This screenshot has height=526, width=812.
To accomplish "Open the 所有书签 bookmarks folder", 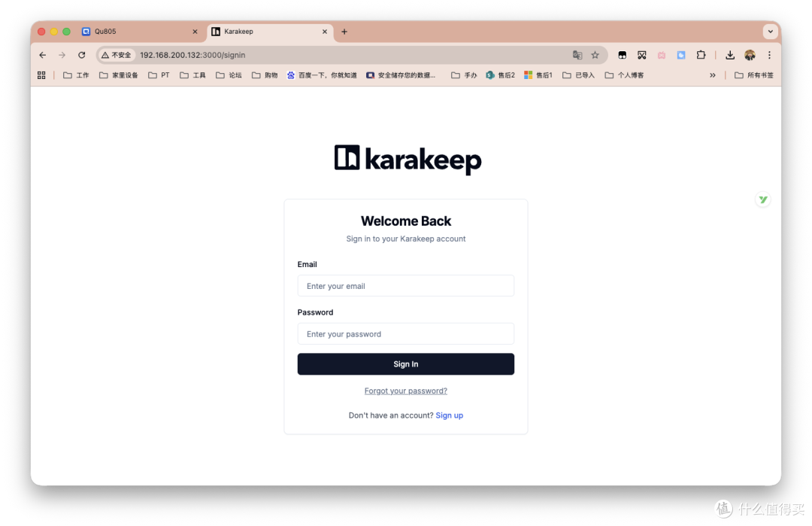I will 753,75.
